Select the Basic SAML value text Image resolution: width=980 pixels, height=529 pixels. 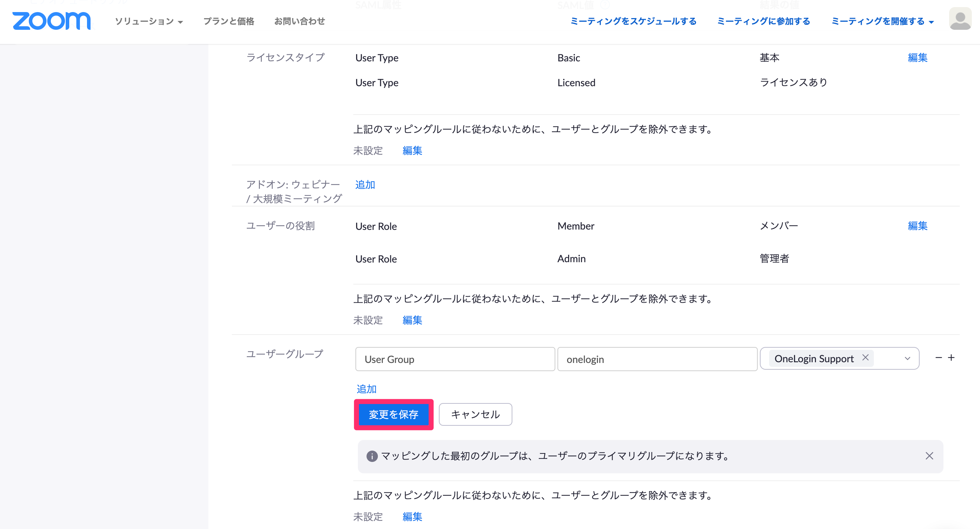(x=568, y=58)
